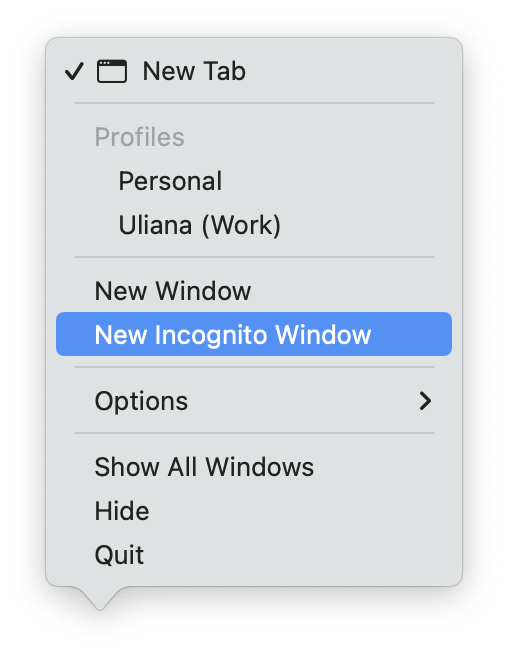Select Show All Windows

tap(254, 467)
